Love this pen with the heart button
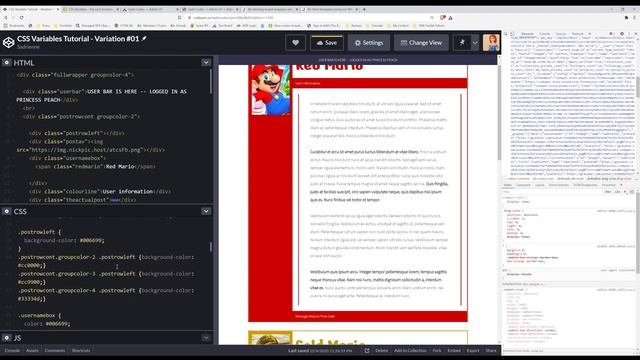This screenshot has width=640, height=360. coord(296,42)
